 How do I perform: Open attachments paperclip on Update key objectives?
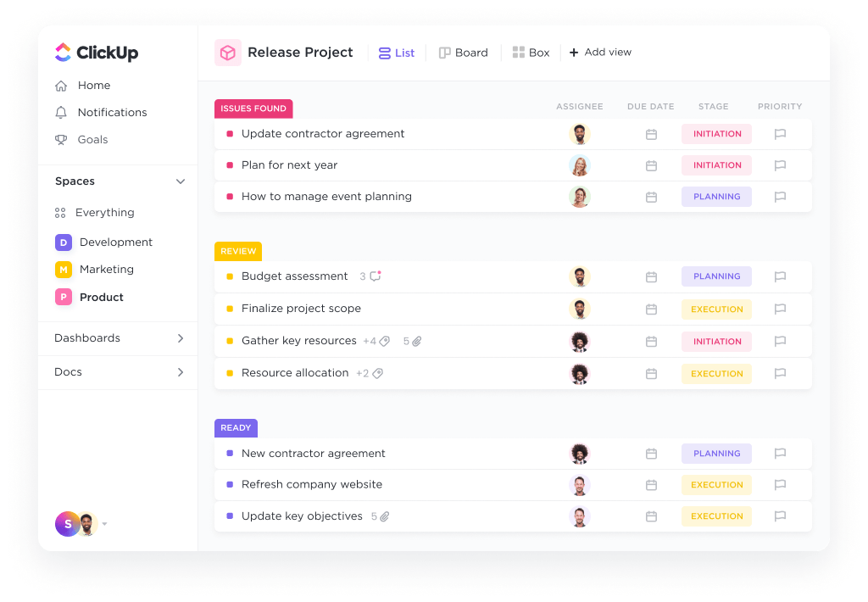point(384,516)
